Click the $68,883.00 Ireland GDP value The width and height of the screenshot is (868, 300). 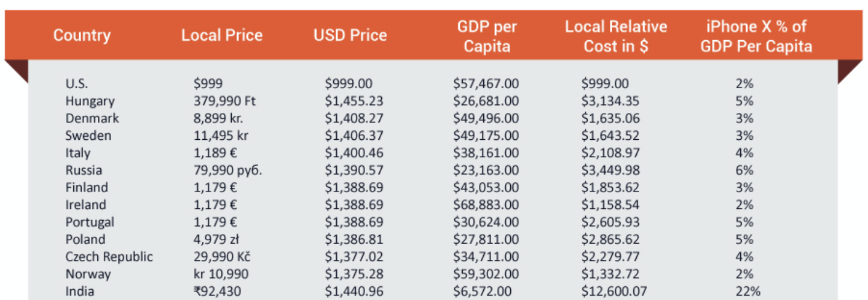(486, 205)
